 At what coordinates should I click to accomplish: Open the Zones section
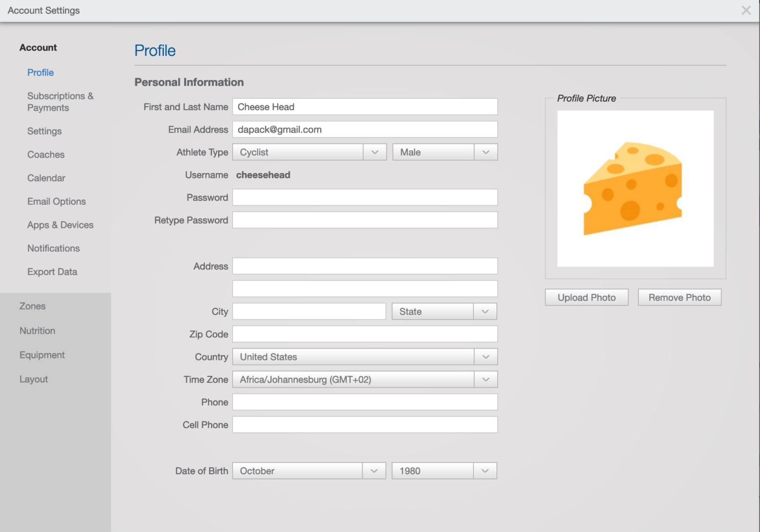[33, 306]
